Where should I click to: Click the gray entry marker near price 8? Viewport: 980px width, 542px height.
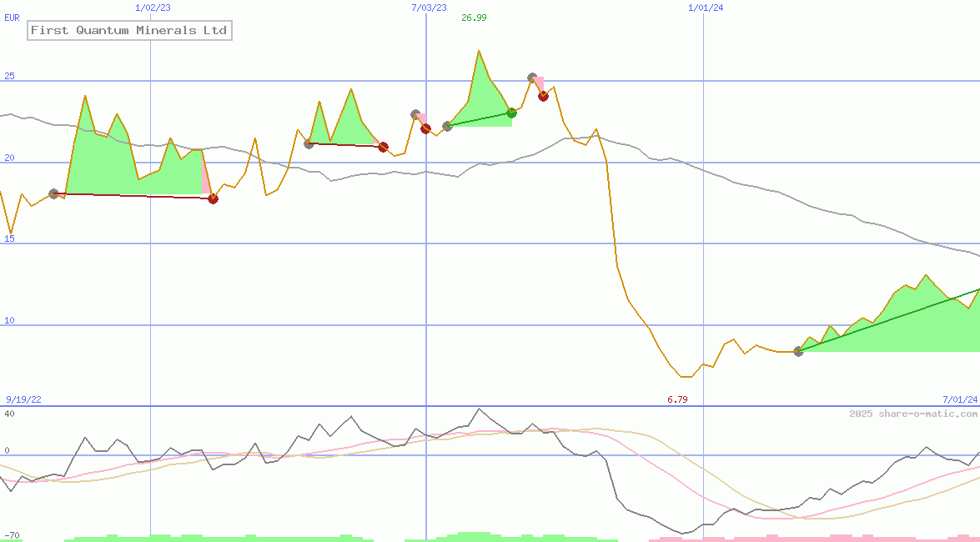coord(799,351)
